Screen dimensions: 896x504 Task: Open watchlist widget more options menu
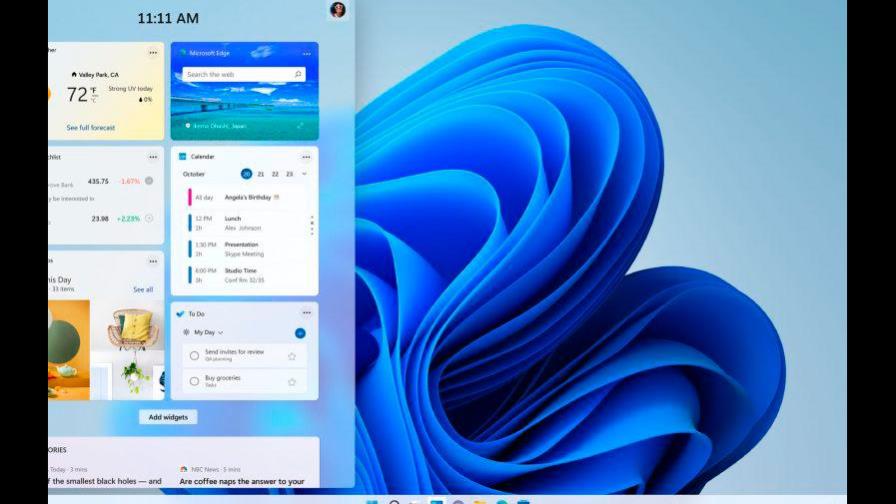click(x=153, y=157)
